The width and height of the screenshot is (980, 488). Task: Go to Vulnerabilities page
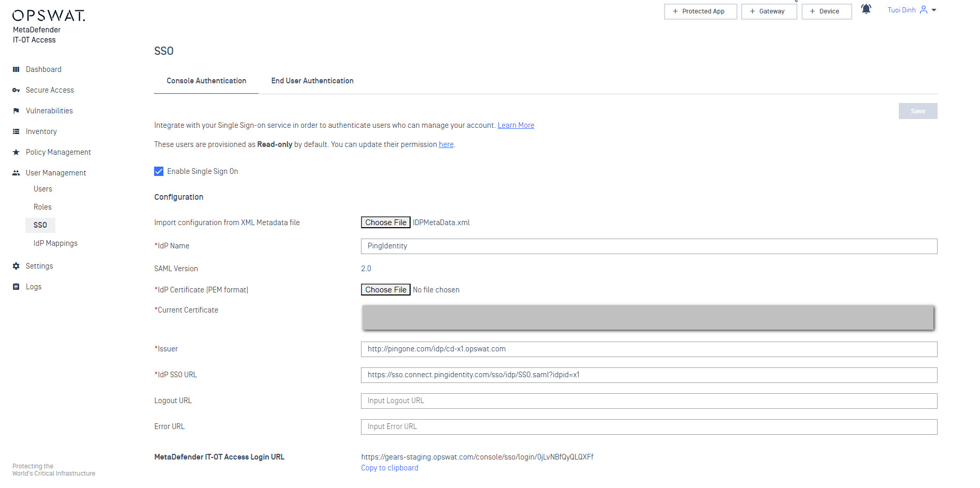coord(49,111)
